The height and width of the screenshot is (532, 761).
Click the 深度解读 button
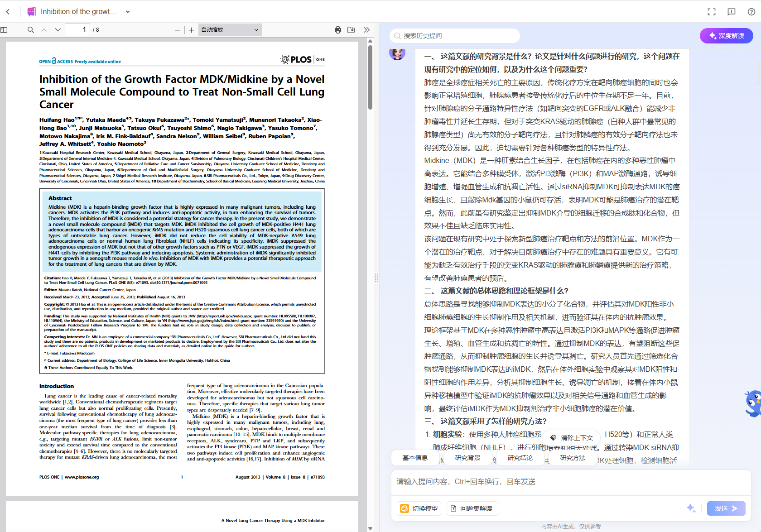tap(727, 36)
